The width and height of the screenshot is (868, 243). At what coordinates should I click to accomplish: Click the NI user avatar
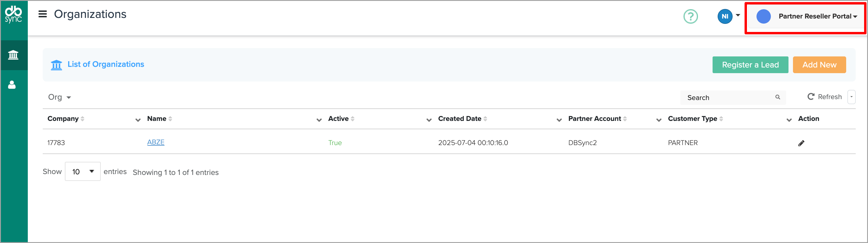725,16
